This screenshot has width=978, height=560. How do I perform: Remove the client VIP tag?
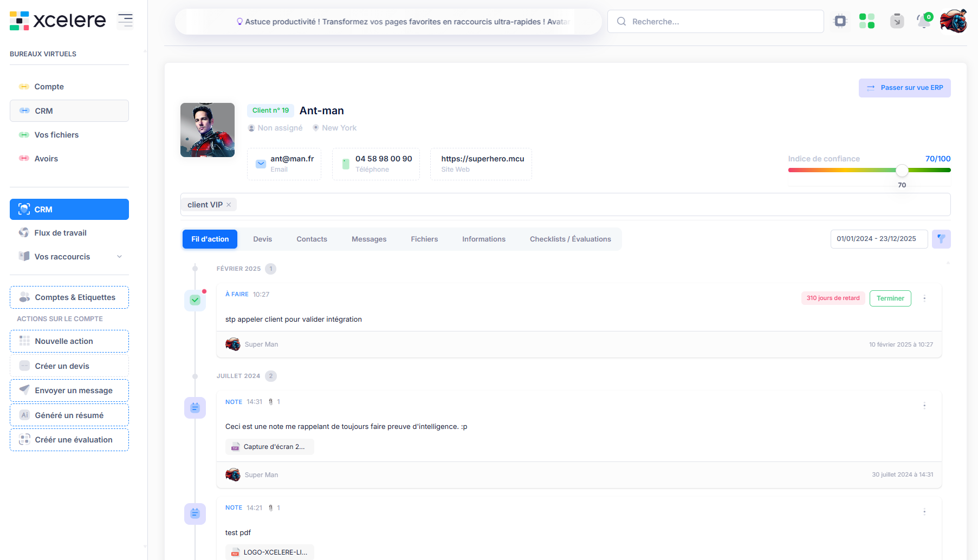(229, 205)
